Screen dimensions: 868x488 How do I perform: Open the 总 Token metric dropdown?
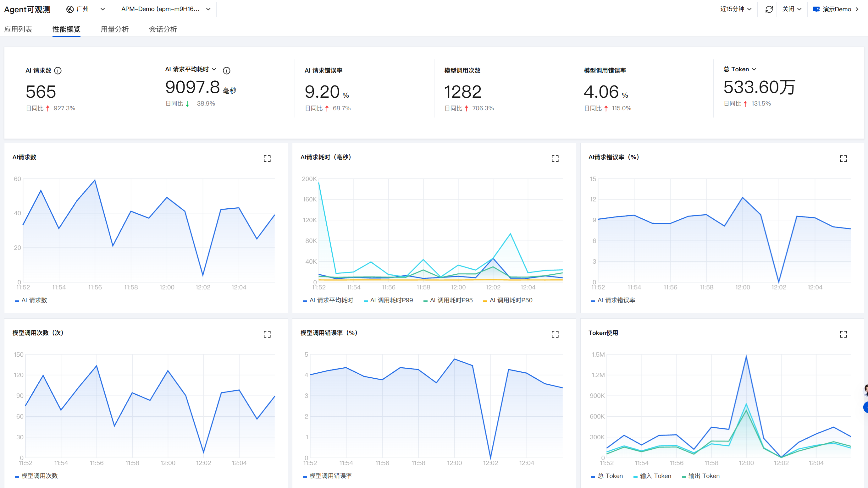(x=740, y=69)
